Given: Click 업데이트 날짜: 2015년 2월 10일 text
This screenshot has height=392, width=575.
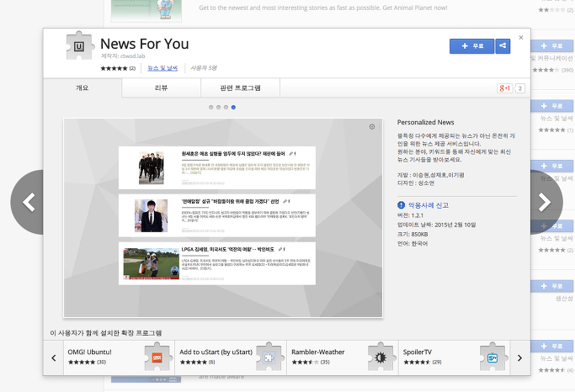Looking at the screenshot, I should click(x=436, y=225).
